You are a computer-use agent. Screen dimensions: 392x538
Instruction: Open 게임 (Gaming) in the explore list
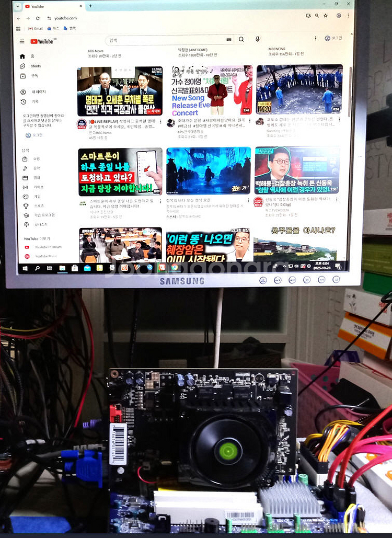point(31,197)
